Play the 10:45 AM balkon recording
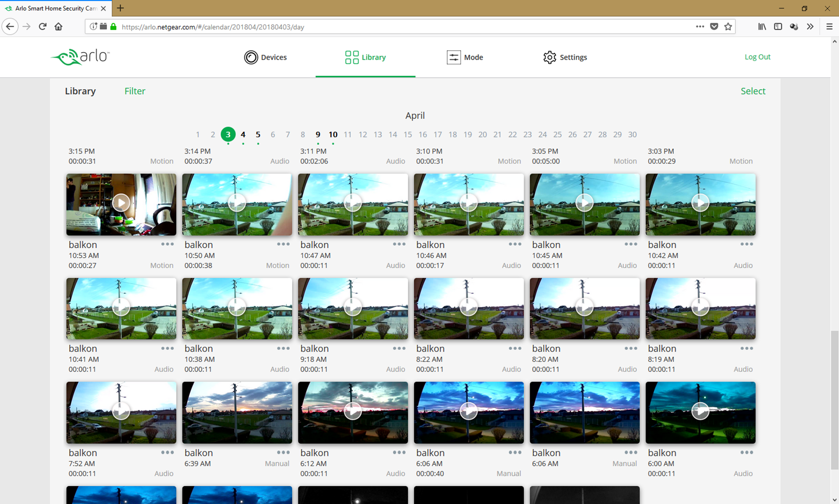 click(585, 203)
